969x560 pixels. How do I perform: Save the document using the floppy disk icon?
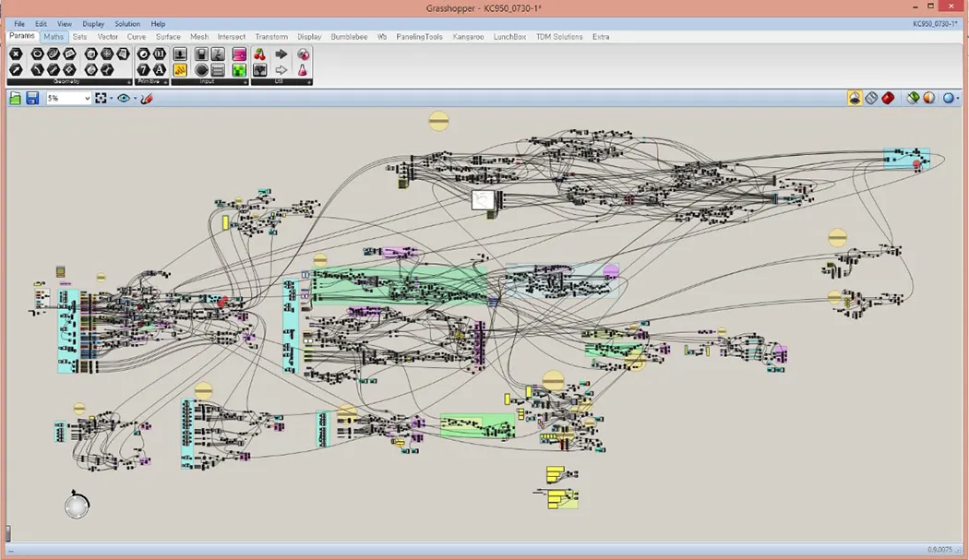pos(32,98)
